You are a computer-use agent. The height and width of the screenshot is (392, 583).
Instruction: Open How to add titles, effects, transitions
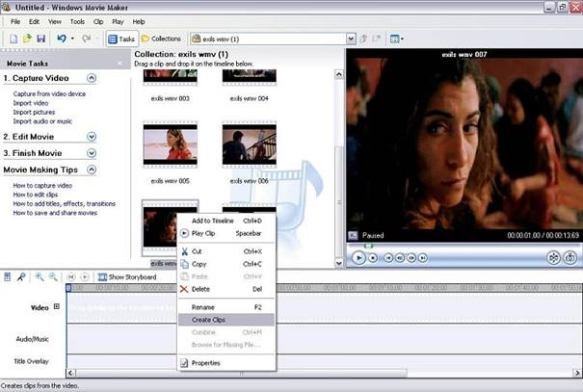click(x=65, y=203)
